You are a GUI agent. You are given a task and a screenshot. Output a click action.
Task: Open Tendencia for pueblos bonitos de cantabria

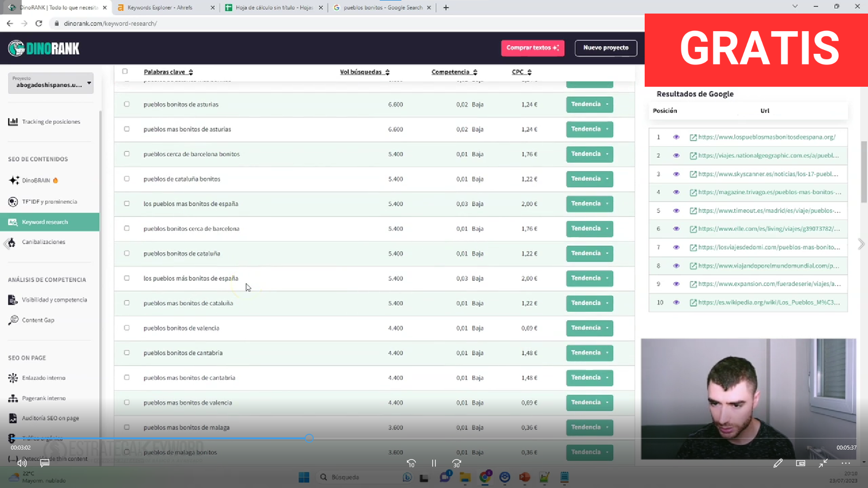point(590,353)
